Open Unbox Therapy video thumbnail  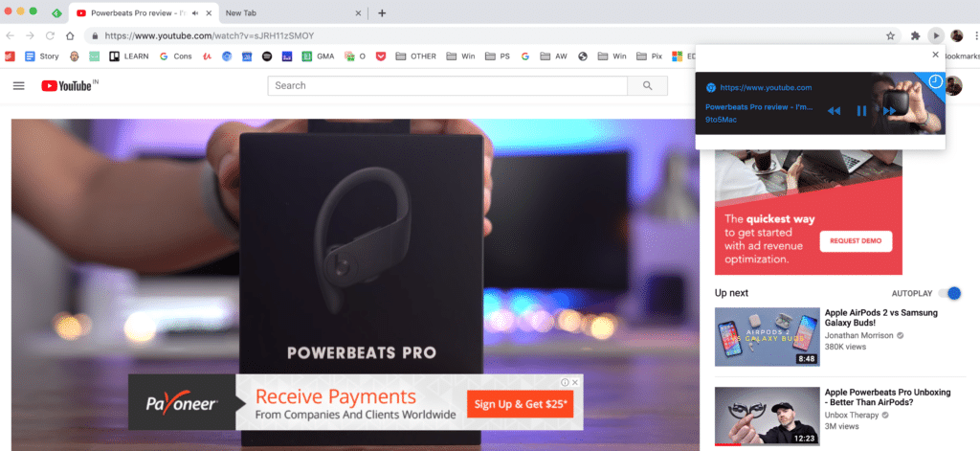click(767, 416)
